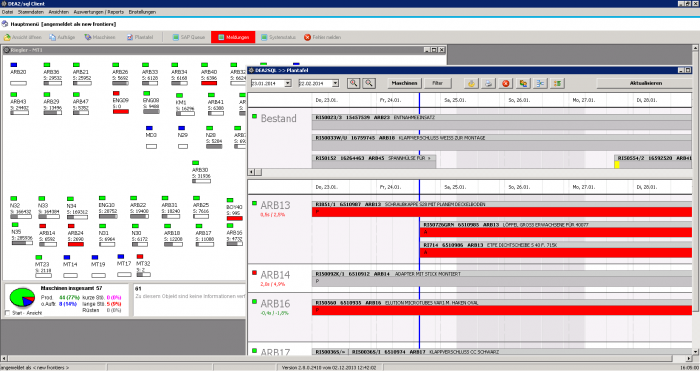Open the Einstellungen menu
Viewport: 700px width, 371px height.
(x=142, y=12)
